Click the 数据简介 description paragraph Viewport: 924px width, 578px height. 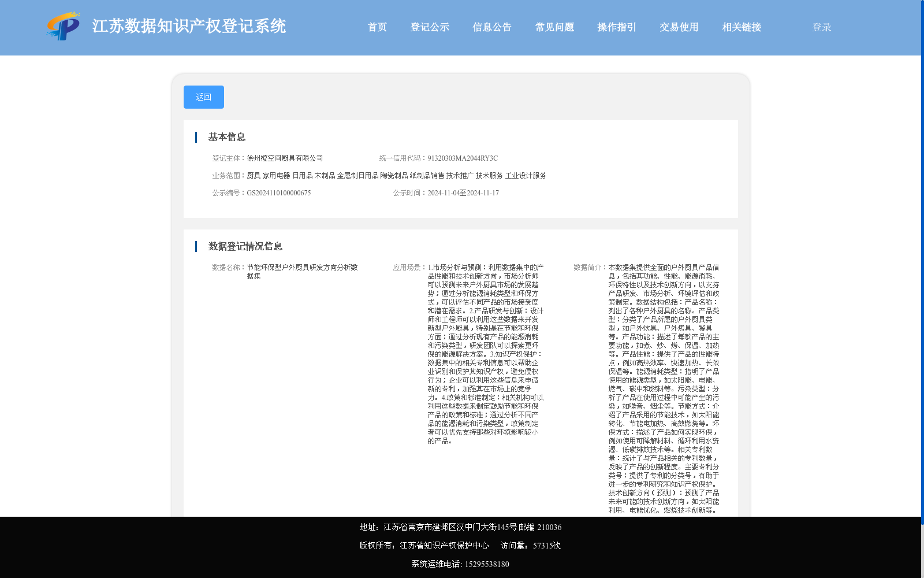(x=664, y=388)
